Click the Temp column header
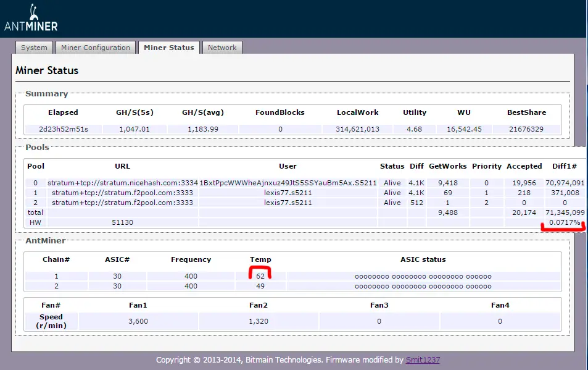Image resolution: width=588 pixels, height=370 pixels. click(260, 259)
